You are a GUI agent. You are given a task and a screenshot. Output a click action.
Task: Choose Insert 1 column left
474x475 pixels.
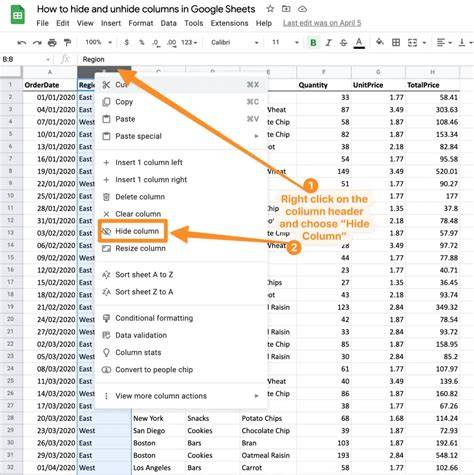click(x=181, y=163)
